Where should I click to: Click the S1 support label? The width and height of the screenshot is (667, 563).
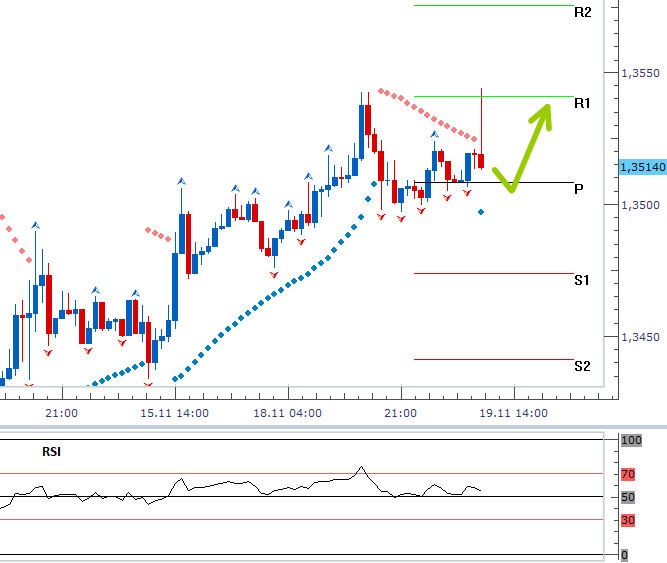pyautogui.click(x=581, y=280)
